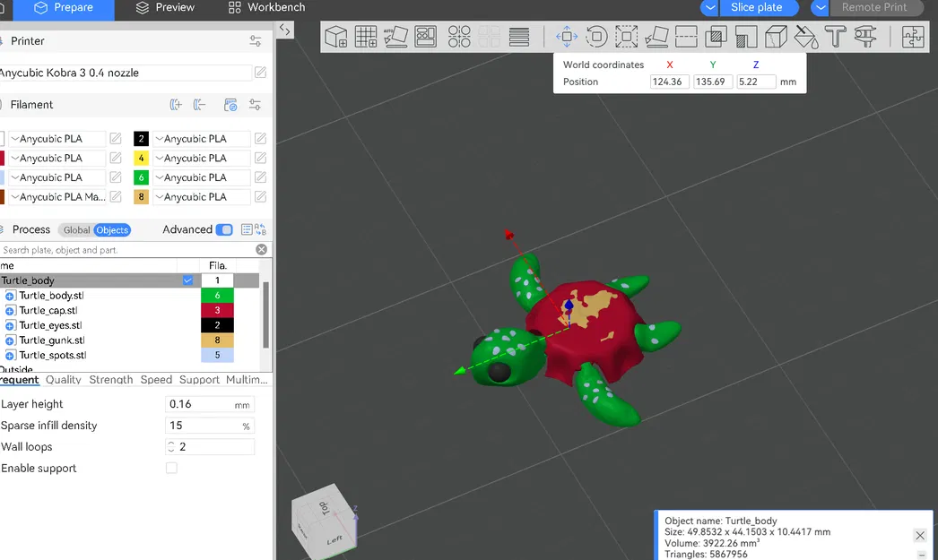Select Turtle_spots.stl in the object list

coord(53,355)
